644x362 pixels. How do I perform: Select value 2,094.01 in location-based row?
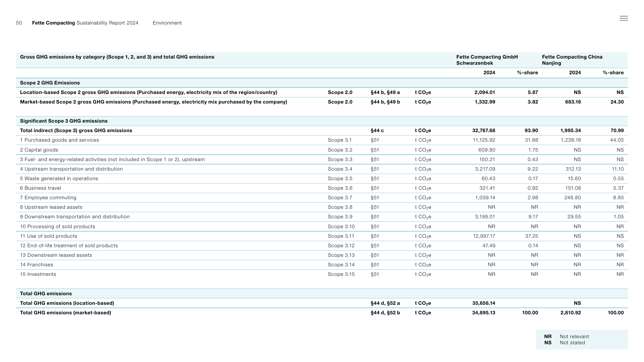[485, 92]
